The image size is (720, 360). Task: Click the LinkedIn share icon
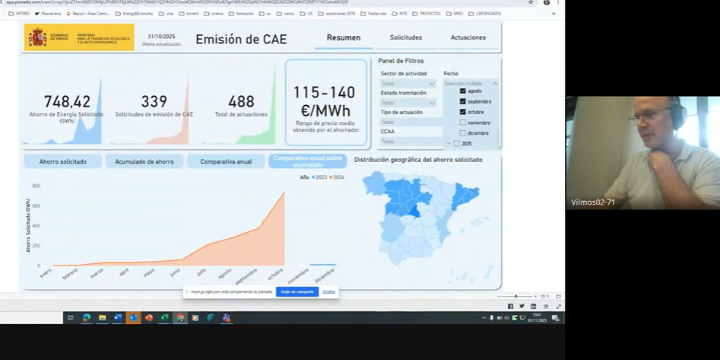(533, 306)
